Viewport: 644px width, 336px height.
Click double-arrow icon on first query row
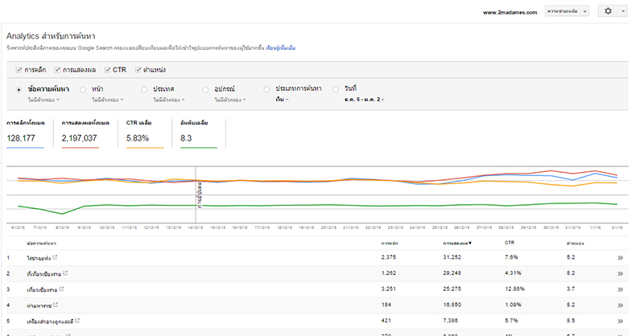coord(620,258)
